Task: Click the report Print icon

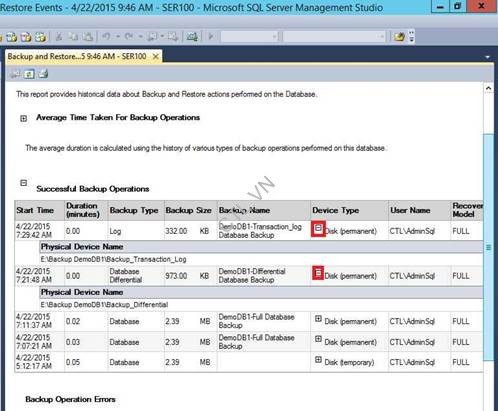Action: 43,74
